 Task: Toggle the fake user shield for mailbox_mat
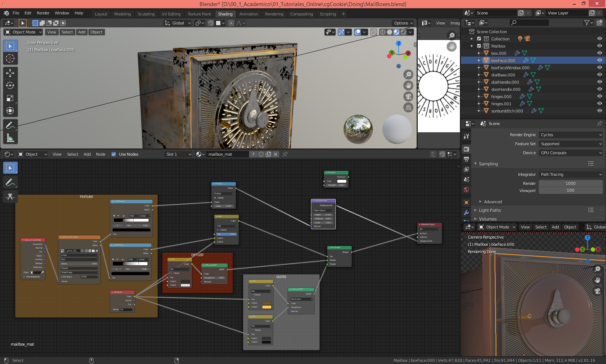(261, 154)
